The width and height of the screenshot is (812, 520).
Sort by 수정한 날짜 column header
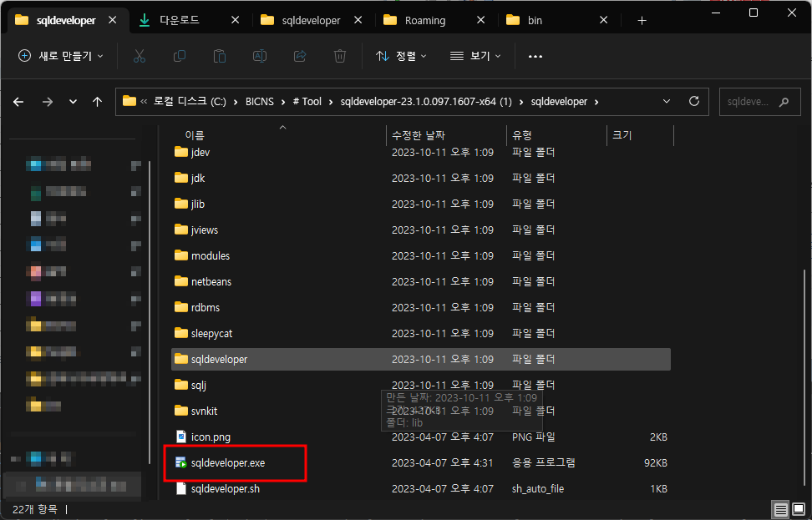(419, 135)
